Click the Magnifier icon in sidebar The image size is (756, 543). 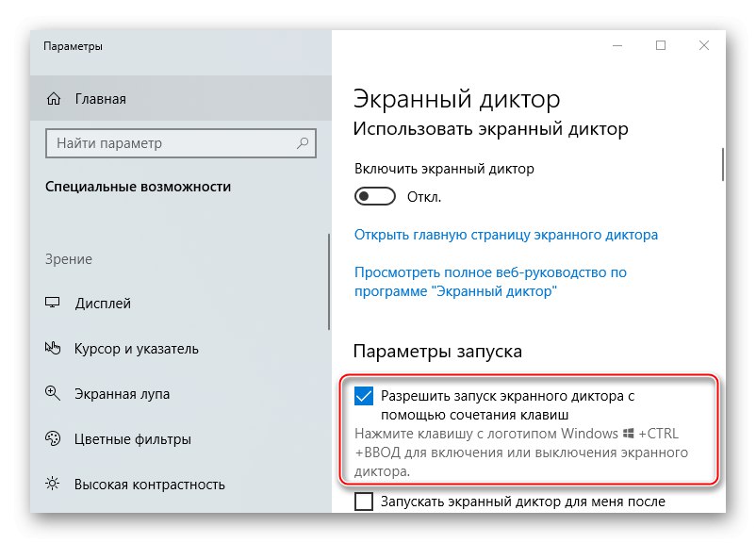point(54,394)
